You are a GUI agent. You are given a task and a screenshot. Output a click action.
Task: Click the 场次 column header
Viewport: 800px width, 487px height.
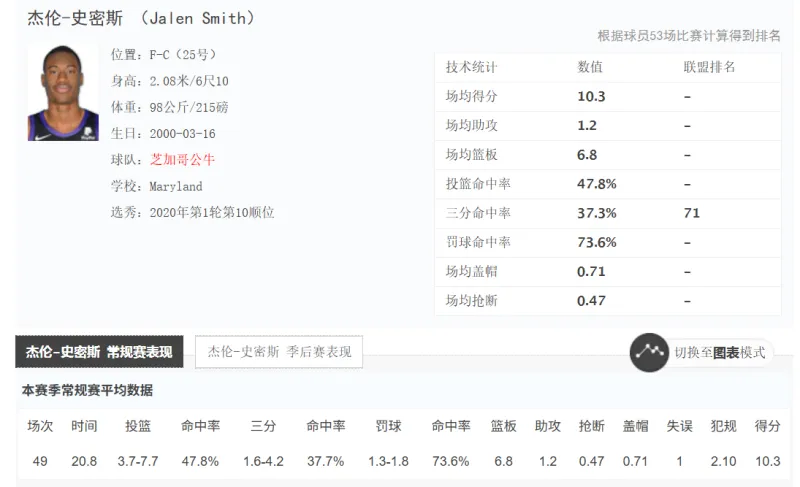pyautogui.click(x=40, y=426)
